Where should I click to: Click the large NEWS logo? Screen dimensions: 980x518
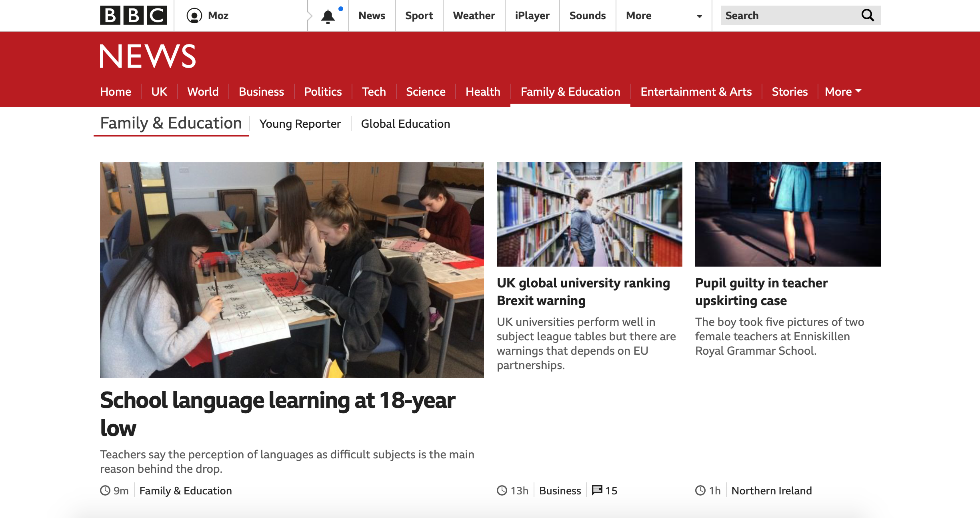148,56
